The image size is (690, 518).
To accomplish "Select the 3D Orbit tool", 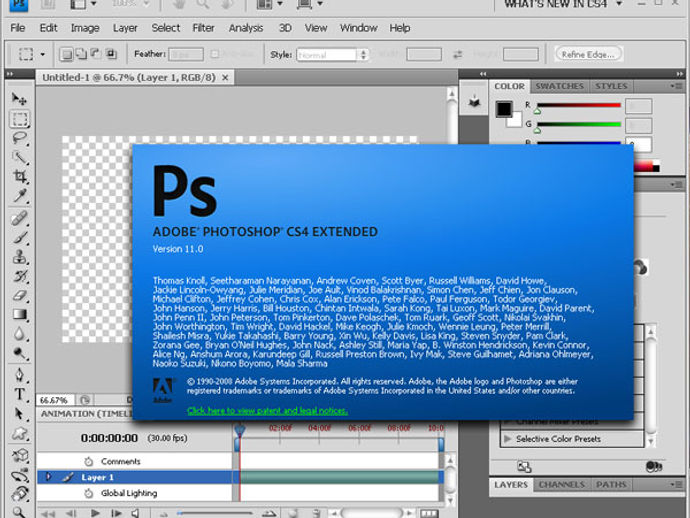I will (x=19, y=476).
